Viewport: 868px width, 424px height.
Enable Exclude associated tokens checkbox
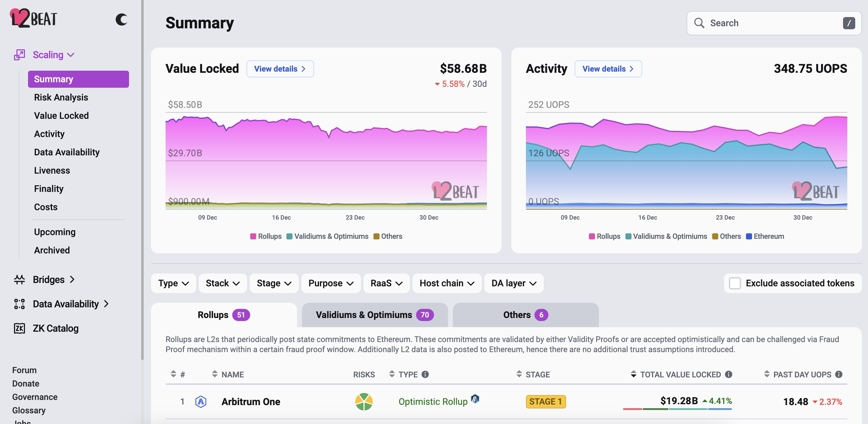[x=735, y=283]
